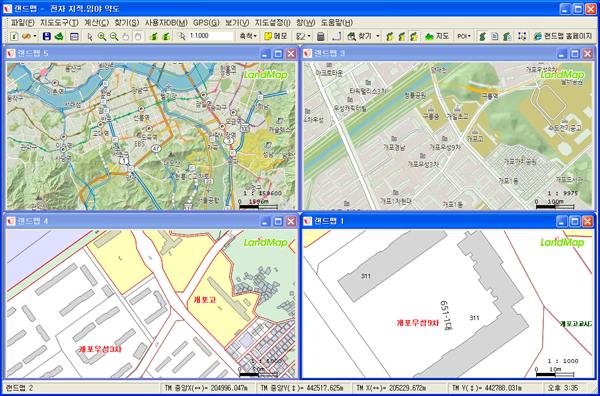Open the GPS(G) menu
600x396 pixels.
tap(206, 23)
